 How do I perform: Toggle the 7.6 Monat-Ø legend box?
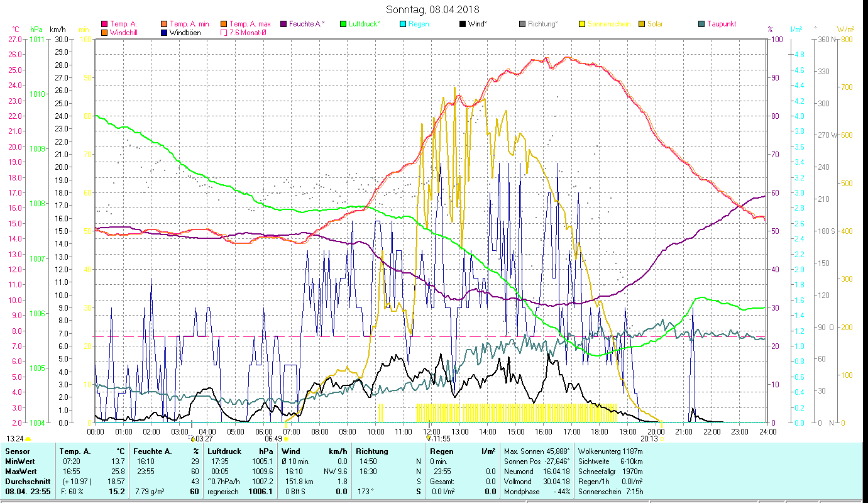pos(224,32)
